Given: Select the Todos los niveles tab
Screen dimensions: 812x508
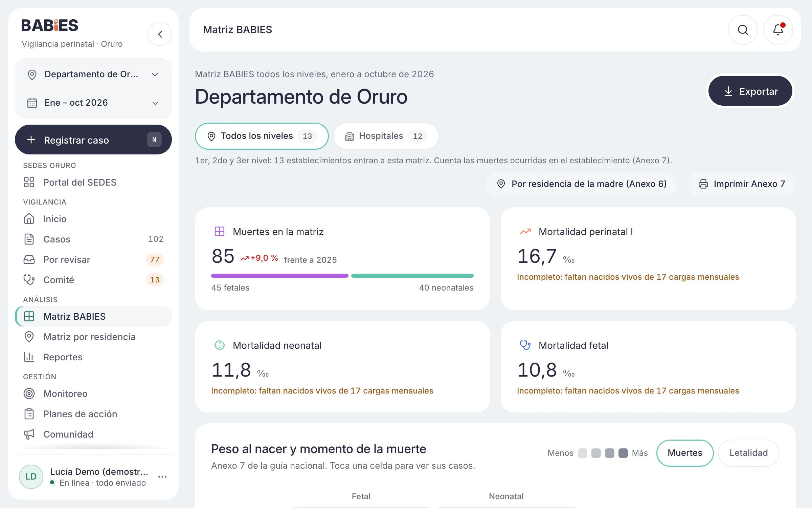Looking at the screenshot, I should pyautogui.click(x=262, y=136).
